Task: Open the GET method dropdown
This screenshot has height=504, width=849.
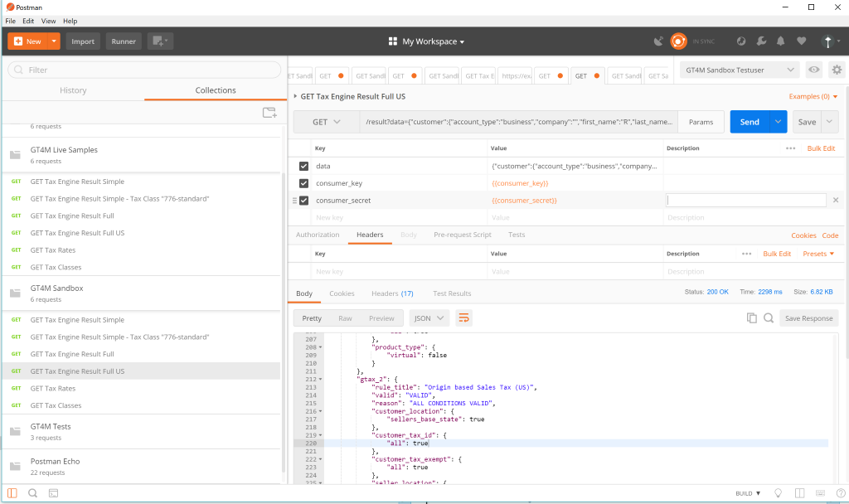Action: pyautogui.click(x=327, y=123)
